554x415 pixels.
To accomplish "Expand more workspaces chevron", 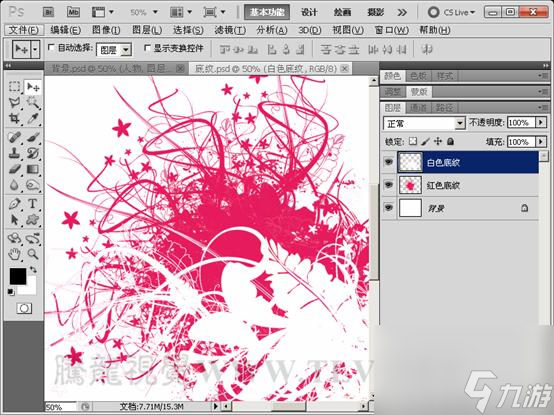I will (402, 12).
